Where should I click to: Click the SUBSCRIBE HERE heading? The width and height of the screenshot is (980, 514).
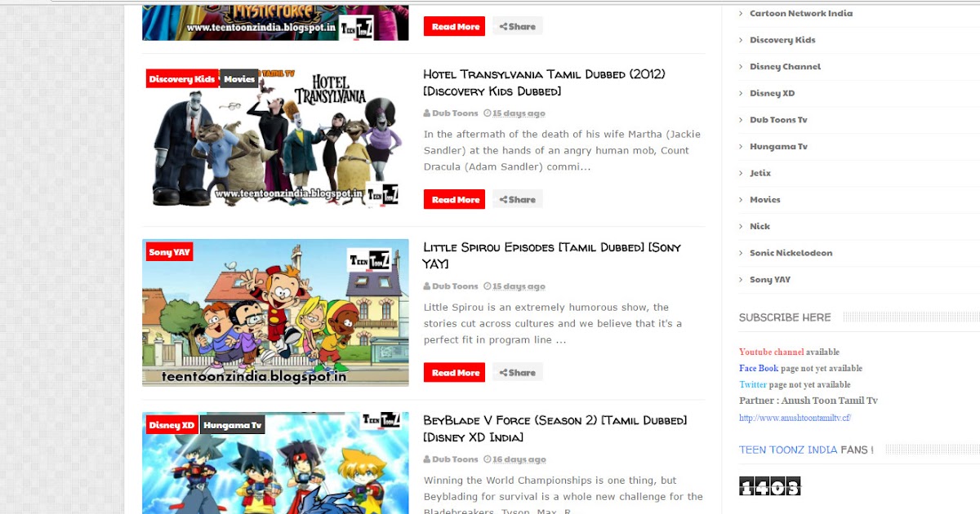[785, 317]
